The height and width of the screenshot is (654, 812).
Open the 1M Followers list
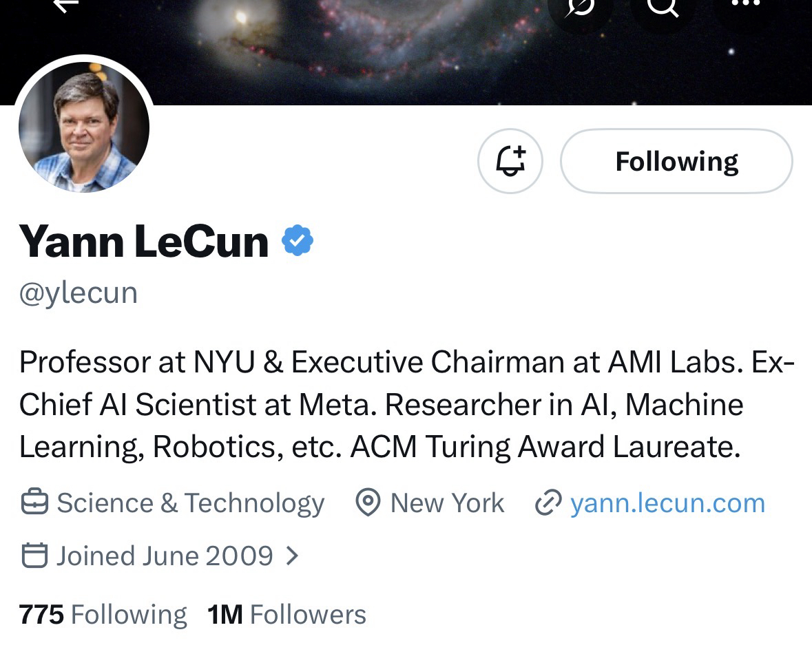[287, 614]
